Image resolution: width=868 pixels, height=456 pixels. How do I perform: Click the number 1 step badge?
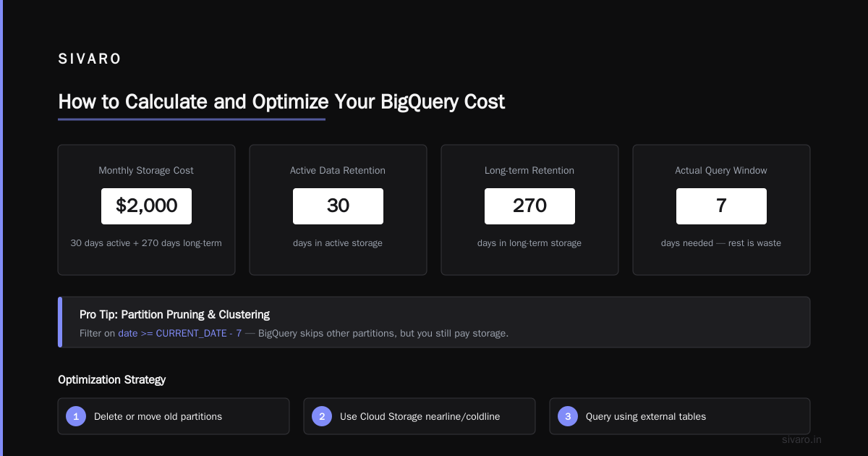[x=76, y=416]
